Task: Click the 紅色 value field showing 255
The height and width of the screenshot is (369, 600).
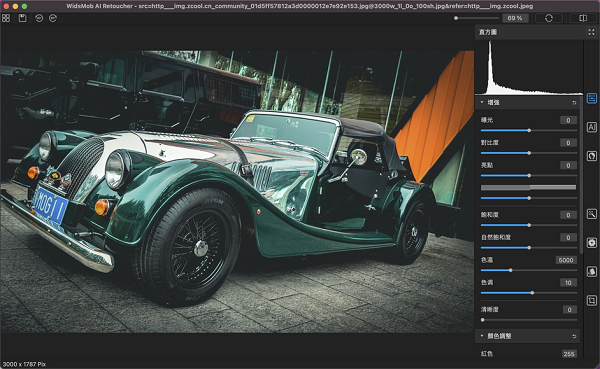Action: tap(569, 354)
